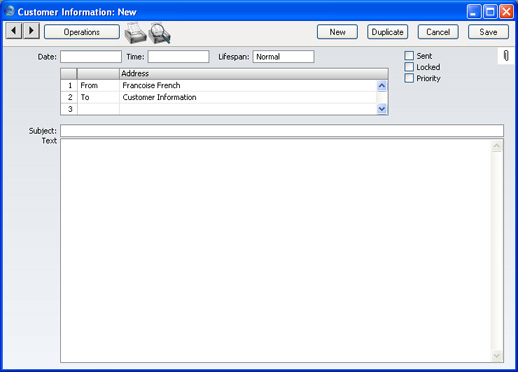518x372 pixels.
Task: Click the globe icon in title bar
Action: [10, 11]
